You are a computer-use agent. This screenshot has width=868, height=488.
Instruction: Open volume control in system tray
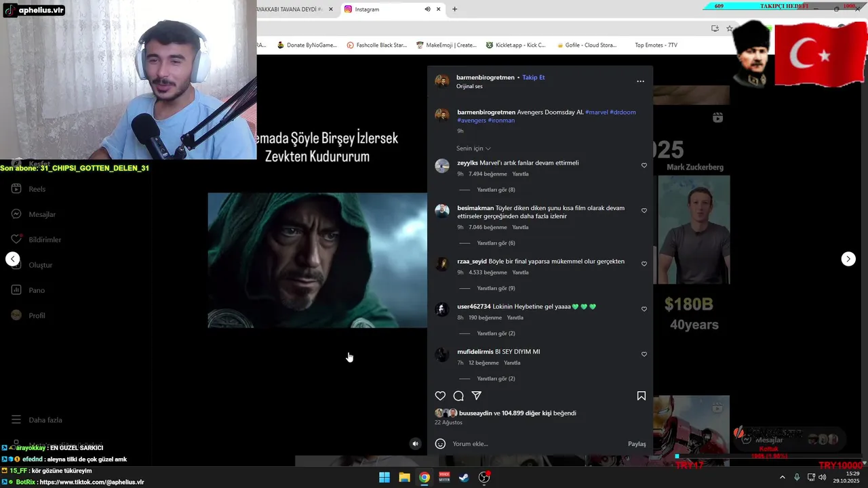pyautogui.click(x=823, y=477)
